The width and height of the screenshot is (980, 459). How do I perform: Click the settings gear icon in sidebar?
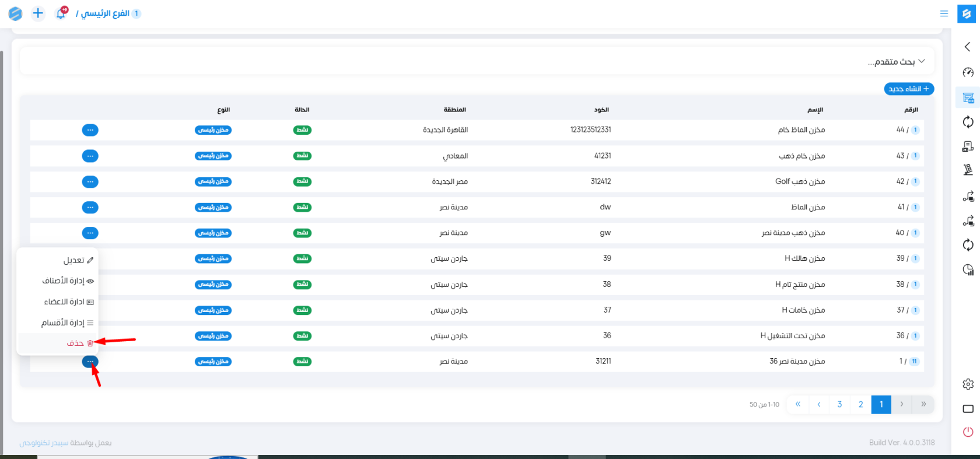click(x=968, y=384)
